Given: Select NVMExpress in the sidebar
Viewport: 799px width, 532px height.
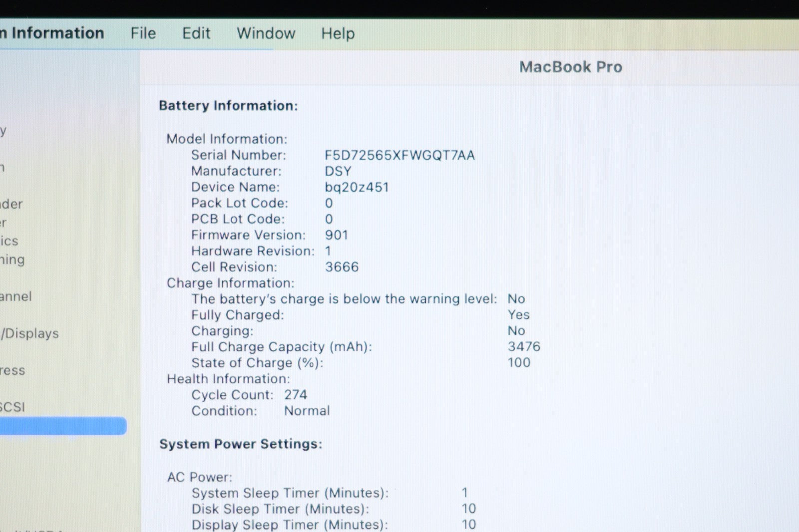Looking at the screenshot, I should coord(12,370).
